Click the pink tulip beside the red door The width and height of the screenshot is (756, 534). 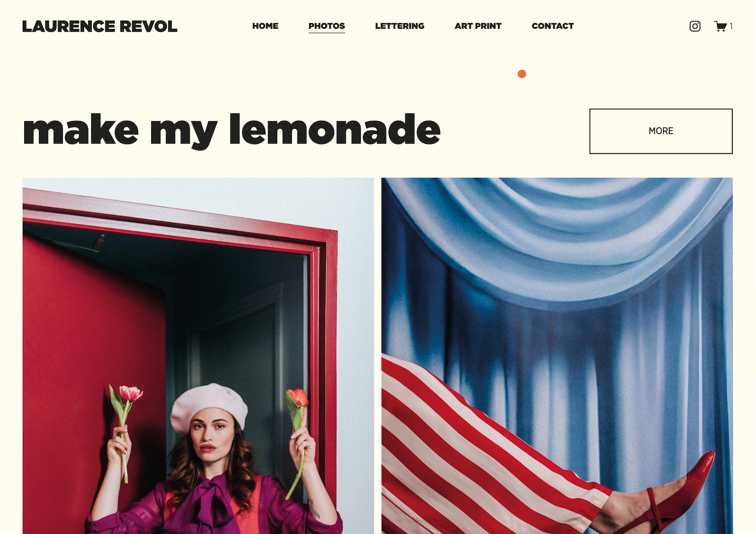130,394
